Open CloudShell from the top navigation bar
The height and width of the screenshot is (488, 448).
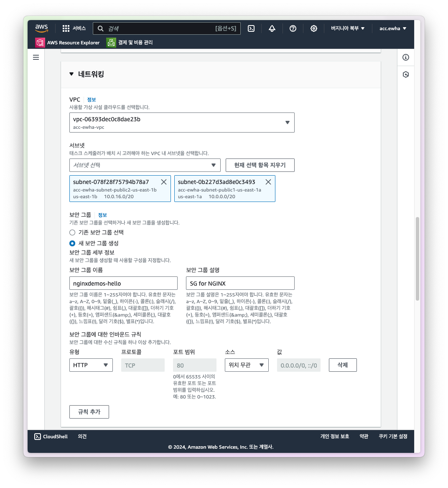click(x=251, y=28)
